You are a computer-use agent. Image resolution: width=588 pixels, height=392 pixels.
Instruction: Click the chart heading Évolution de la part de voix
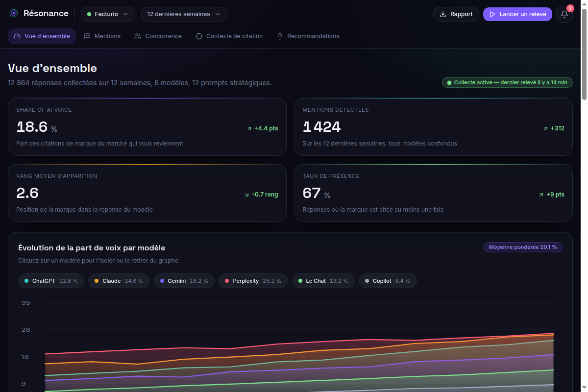click(92, 248)
